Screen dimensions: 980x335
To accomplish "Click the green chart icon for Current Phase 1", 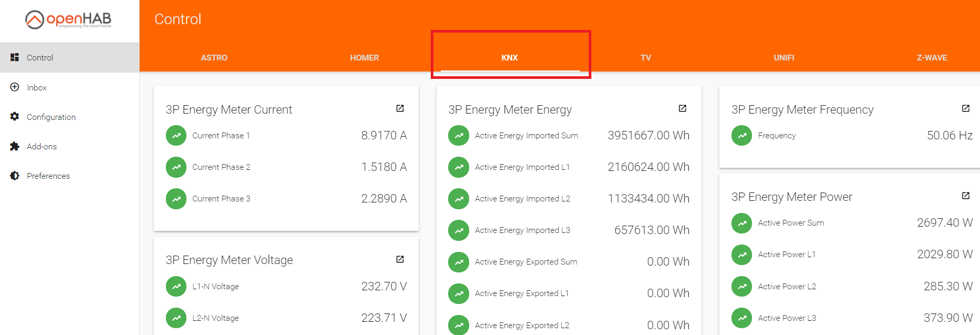I will [x=176, y=136].
